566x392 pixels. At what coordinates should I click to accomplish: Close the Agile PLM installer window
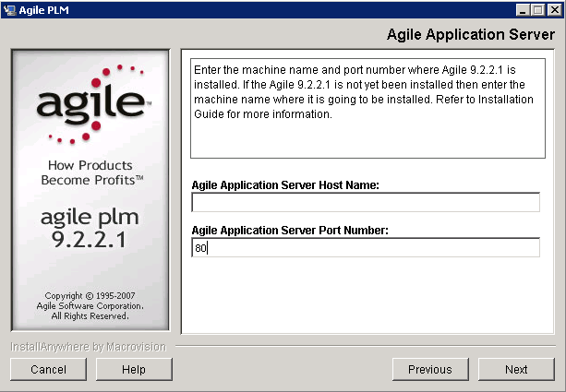click(x=554, y=10)
